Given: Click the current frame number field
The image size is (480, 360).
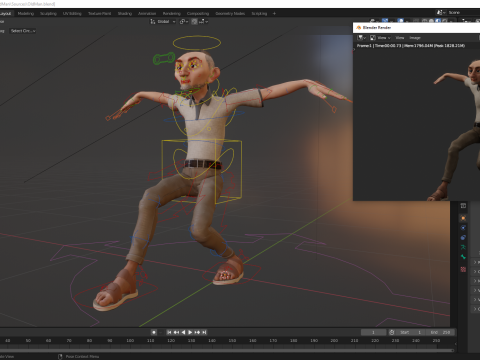Looking at the screenshot, I should tap(373, 332).
